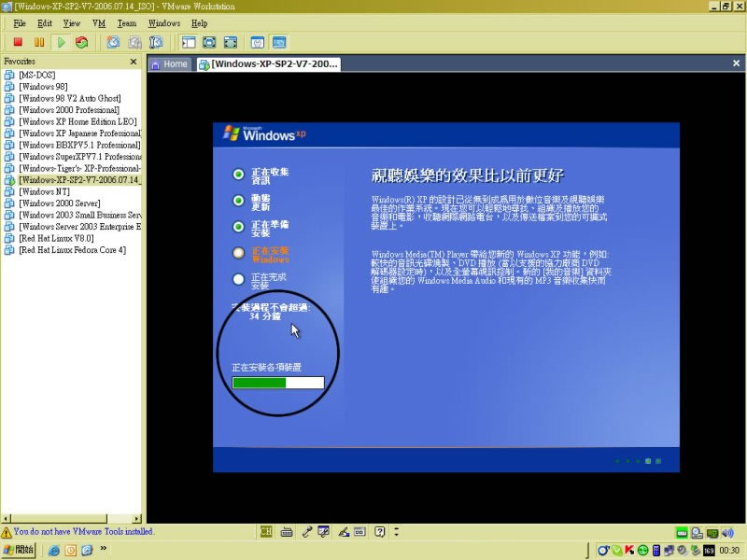Select [Windows 2003 Small Business Server] favorite
Viewport: 747px width, 560px height.
[x=80, y=216]
